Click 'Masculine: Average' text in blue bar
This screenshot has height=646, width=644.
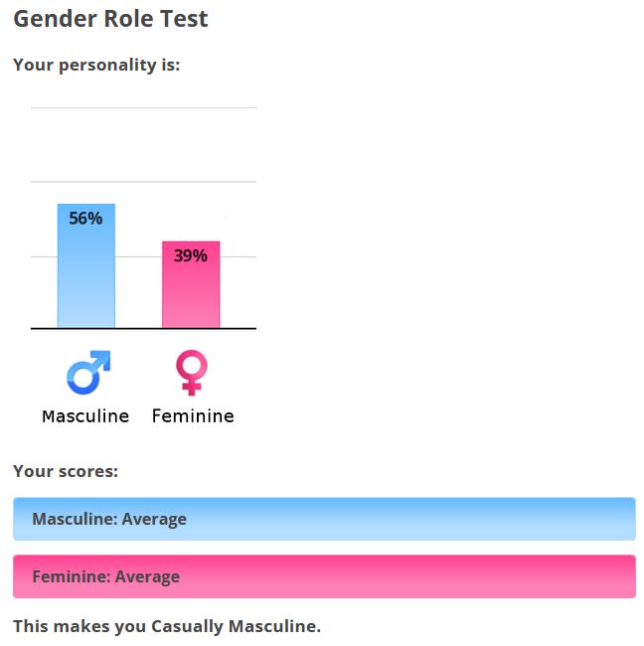pos(109,519)
